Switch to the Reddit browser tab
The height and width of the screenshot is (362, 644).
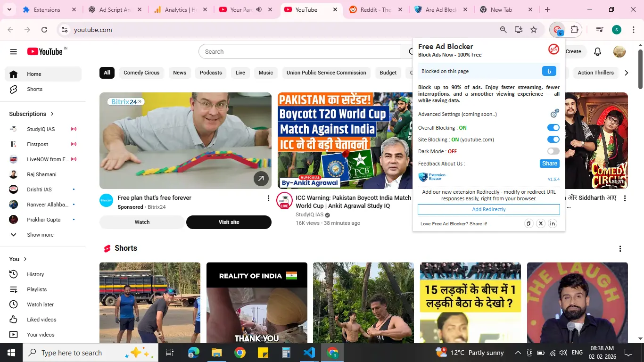coord(376,9)
